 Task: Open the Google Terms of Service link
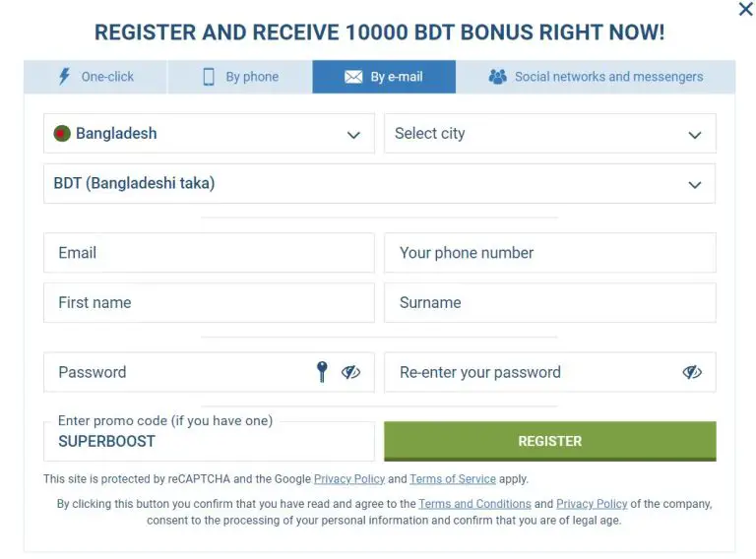(x=453, y=479)
